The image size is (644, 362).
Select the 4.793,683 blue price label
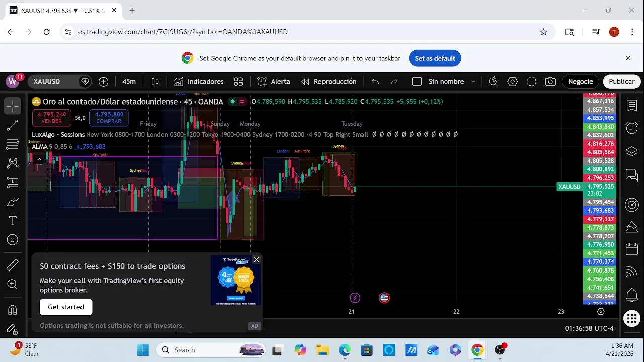point(599,211)
